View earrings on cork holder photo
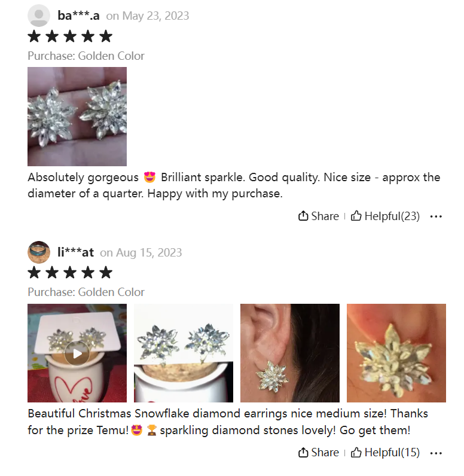This screenshot has width=464, height=476. (x=184, y=353)
